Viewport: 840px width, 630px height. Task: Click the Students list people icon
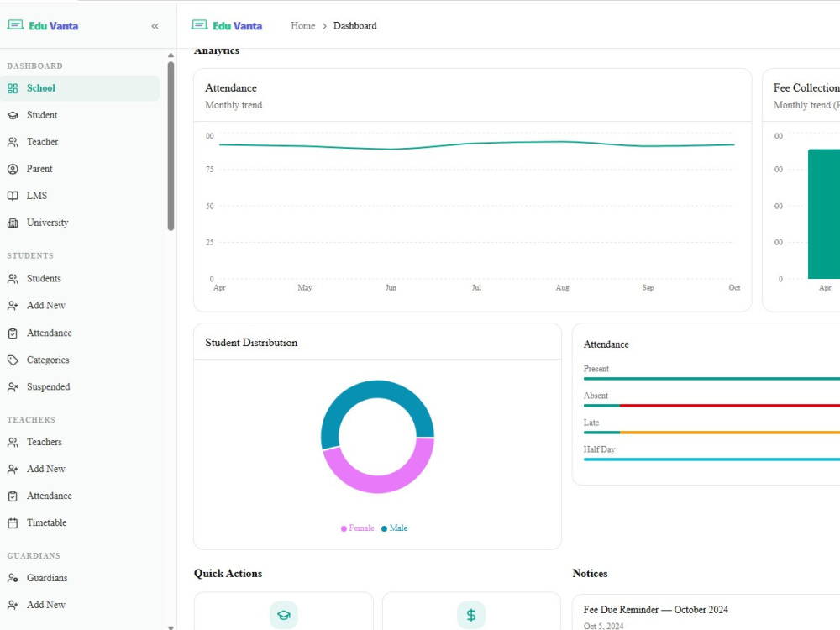pyautogui.click(x=13, y=279)
